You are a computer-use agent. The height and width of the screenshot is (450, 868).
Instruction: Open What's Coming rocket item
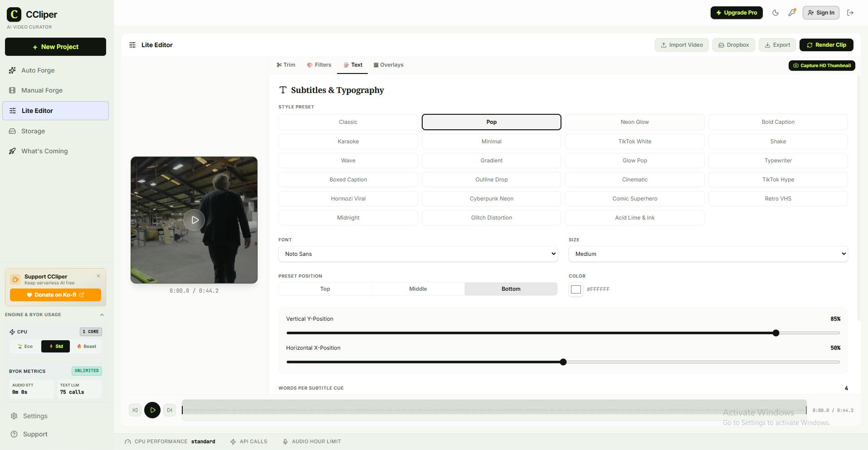(x=55, y=151)
